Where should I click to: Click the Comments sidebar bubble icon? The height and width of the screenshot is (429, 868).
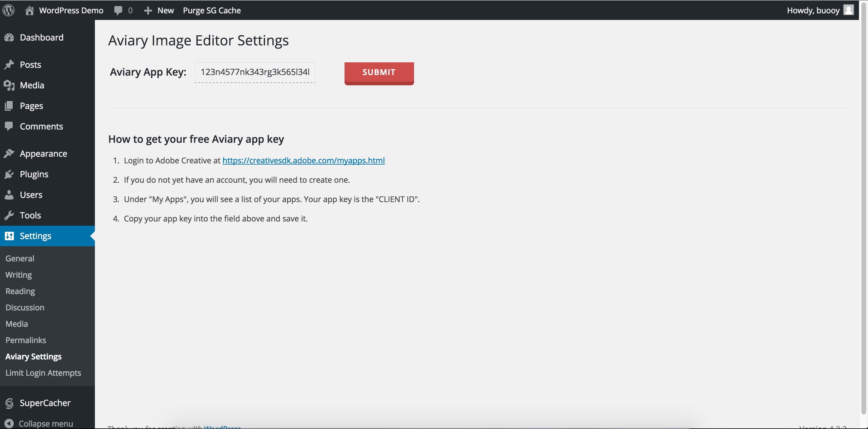9,126
